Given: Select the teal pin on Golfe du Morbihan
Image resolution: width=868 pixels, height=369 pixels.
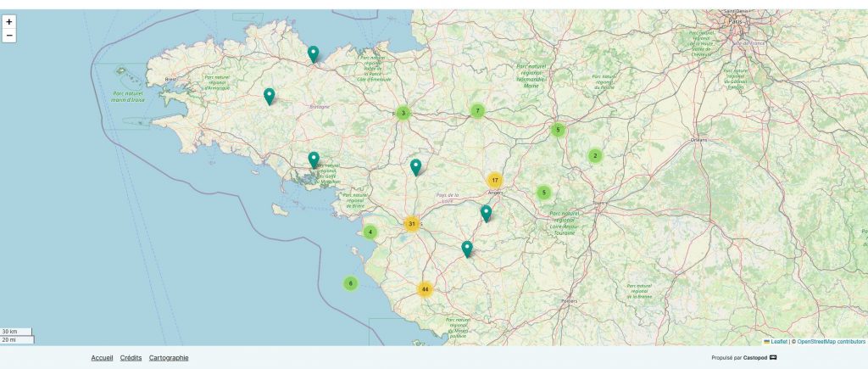Looking at the screenshot, I should click(314, 159).
